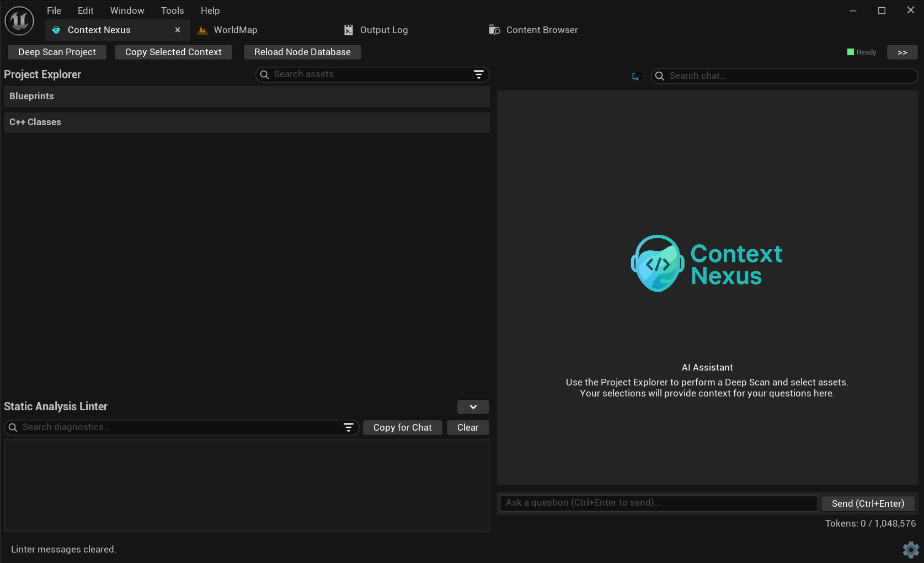The width and height of the screenshot is (924, 563).
Task: Focus the Ask a question input field
Action: [658, 503]
